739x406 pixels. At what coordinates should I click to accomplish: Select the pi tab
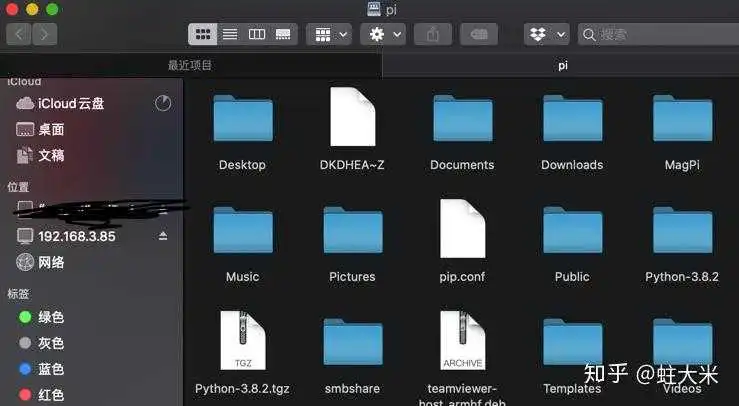(x=562, y=65)
